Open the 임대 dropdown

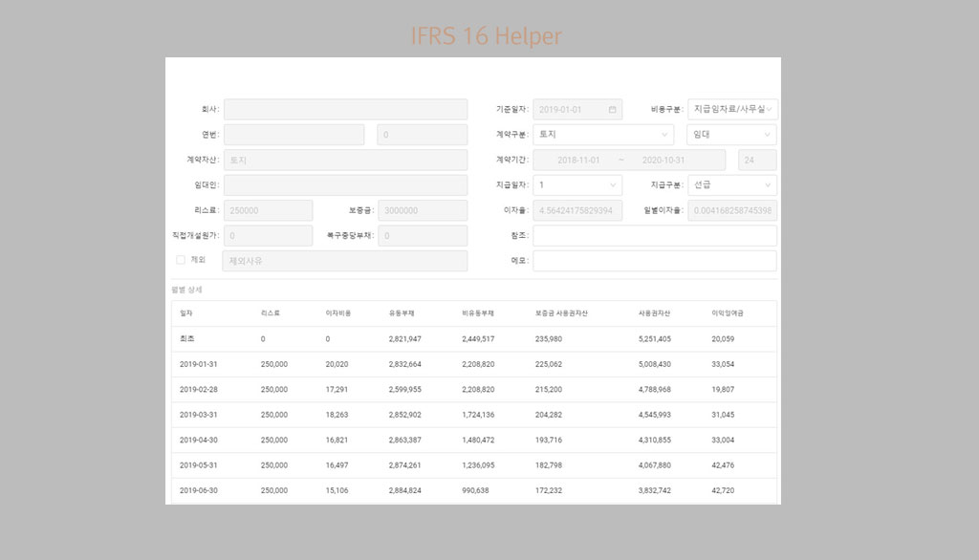point(731,135)
